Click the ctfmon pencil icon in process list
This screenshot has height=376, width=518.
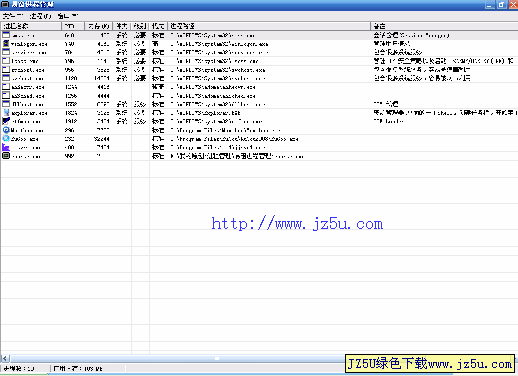click(6, 121)
